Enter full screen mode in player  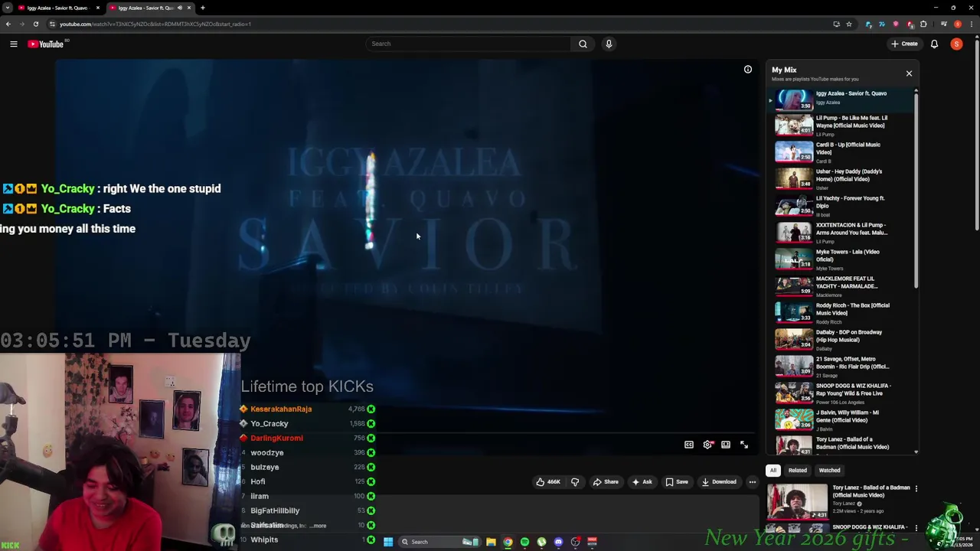click(744, 445)
